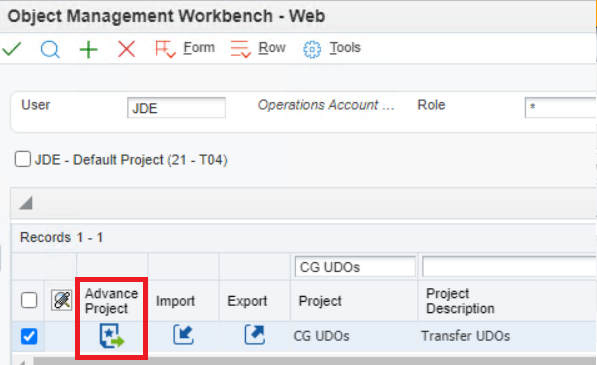Click the Import column header
Viewport: 597px width, 365px height.
(176, 301)
